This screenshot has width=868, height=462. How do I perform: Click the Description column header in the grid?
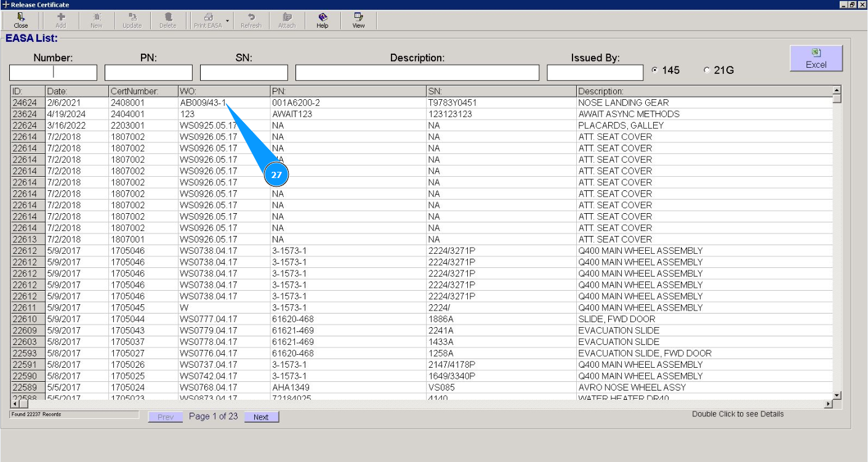(704, 91)
